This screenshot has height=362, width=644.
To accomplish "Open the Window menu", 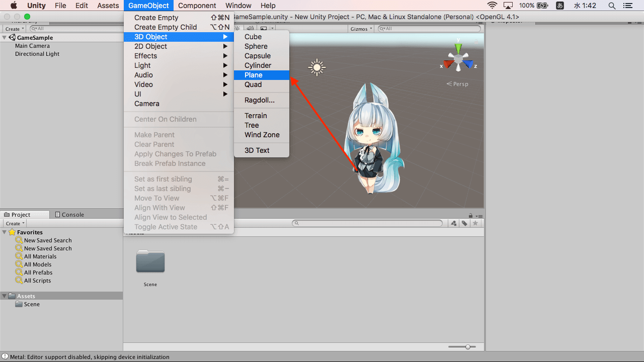I will (238, 6).
